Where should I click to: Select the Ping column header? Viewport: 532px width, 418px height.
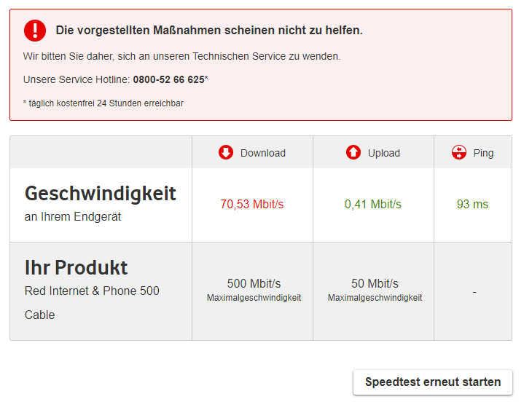click(482, 153)
